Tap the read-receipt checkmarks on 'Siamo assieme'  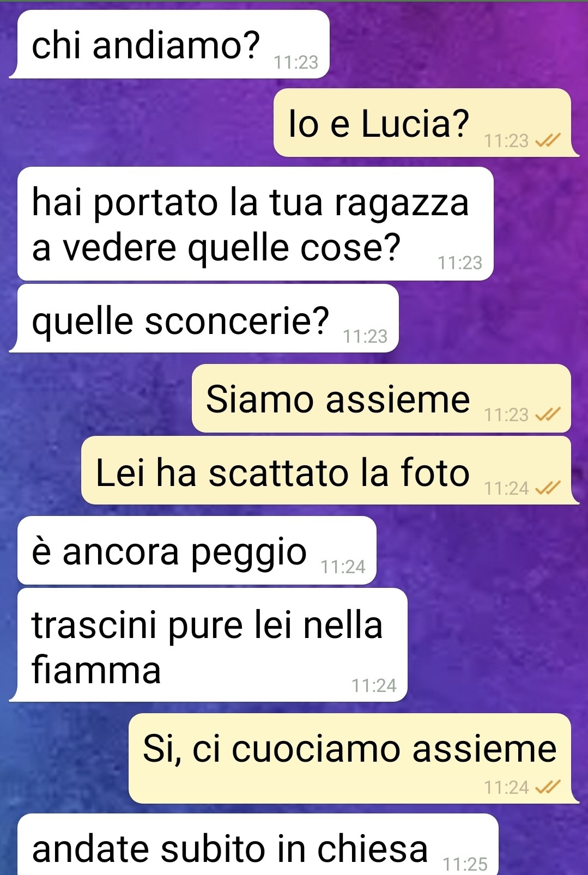coord(548,415)
